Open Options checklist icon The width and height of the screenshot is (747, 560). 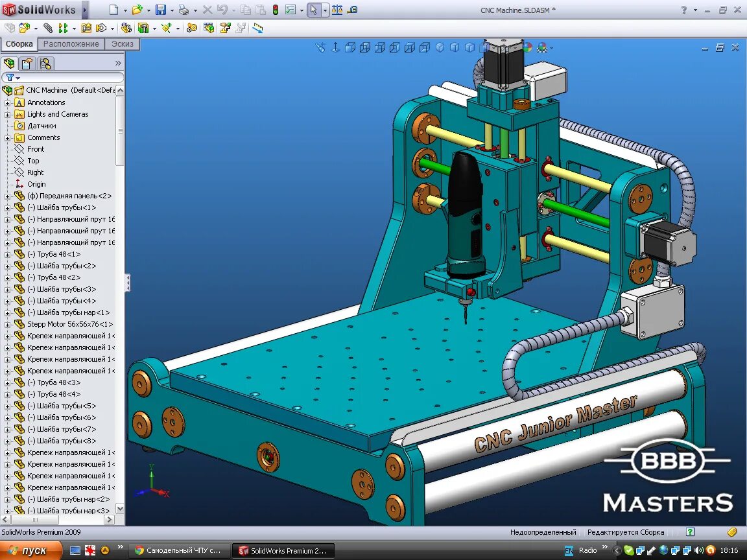pyautogui.click(x=290, y=10)
